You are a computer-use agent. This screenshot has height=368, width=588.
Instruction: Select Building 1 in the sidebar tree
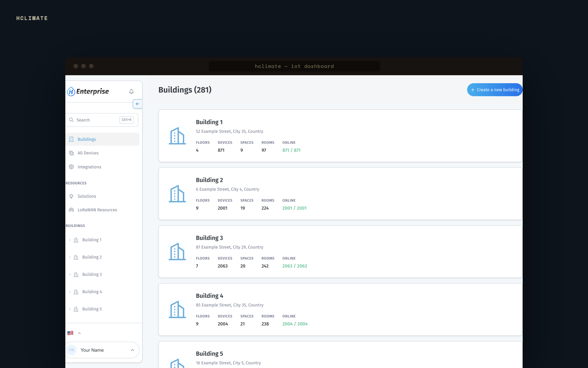point(92,240)
